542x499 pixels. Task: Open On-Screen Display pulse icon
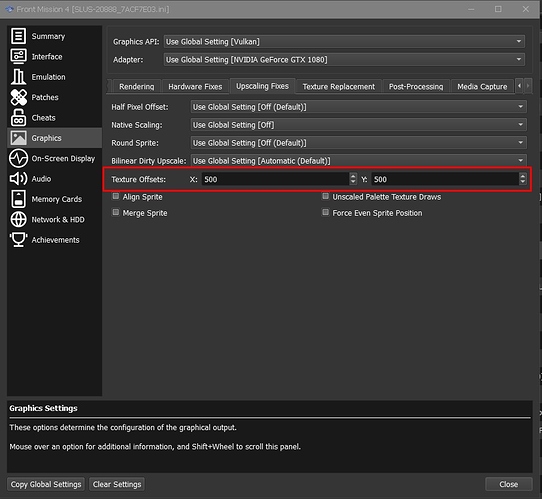(x=18, y=158)
